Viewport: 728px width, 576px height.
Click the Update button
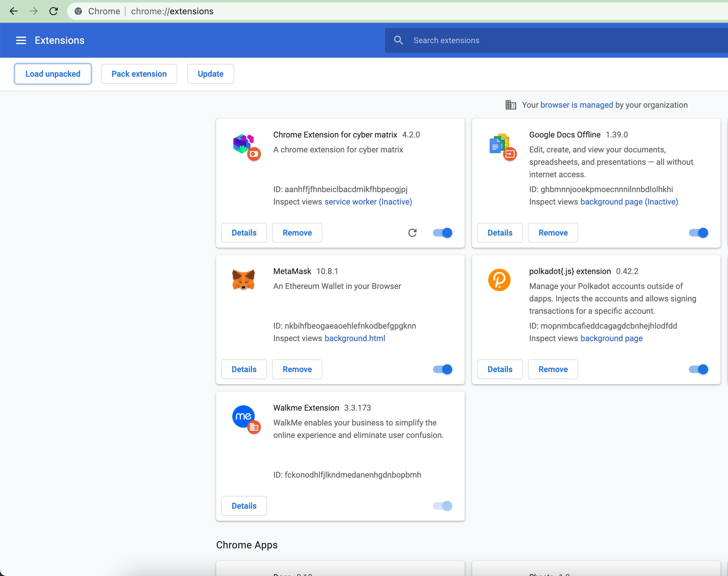coord(210,74)
